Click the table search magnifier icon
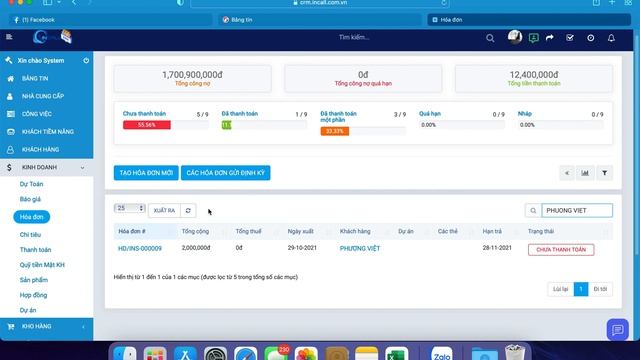 click(533, 211)
